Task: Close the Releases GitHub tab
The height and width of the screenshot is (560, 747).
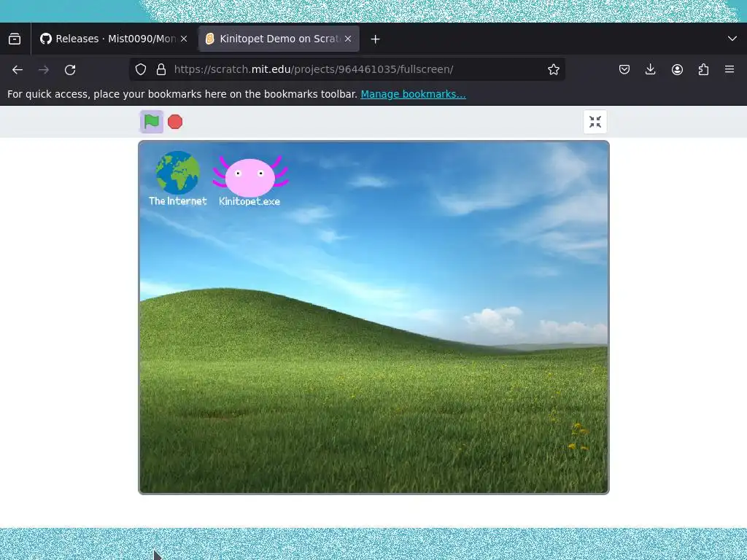Action: tap(184, 39)
